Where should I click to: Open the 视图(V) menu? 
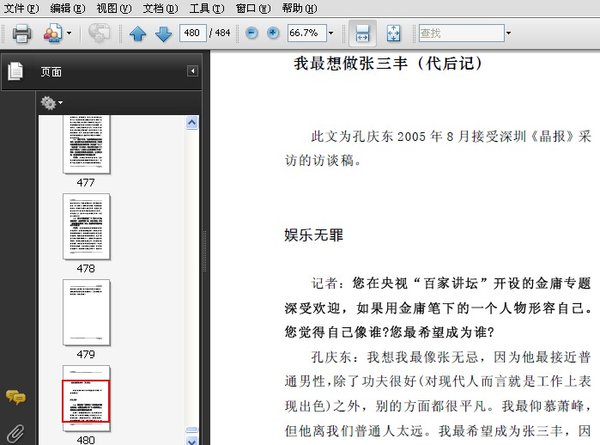click(x=114, y=8)
